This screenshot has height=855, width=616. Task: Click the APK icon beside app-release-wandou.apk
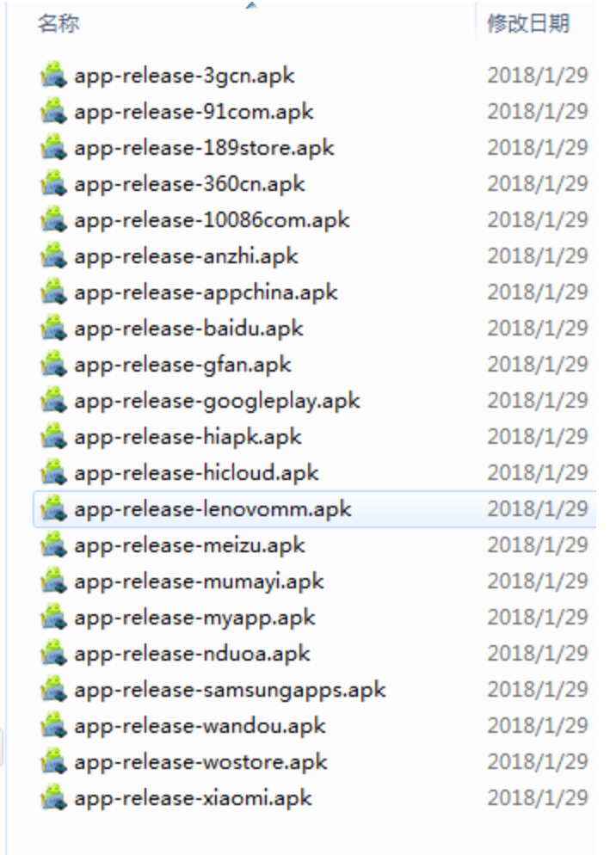53,726
